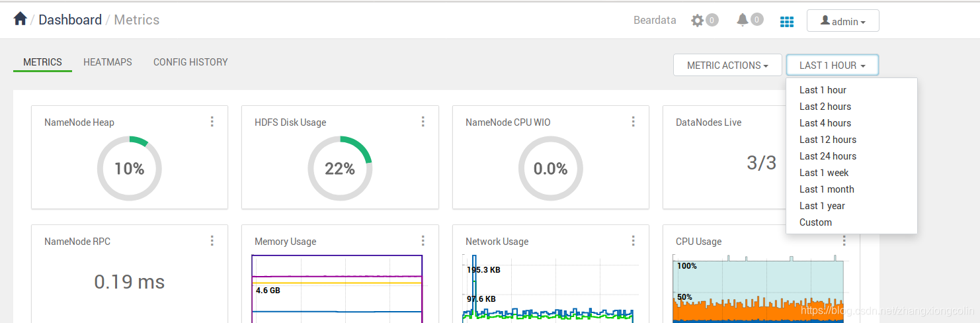
Task: Select Last 2 hours time range
Action: coord(852,107)
